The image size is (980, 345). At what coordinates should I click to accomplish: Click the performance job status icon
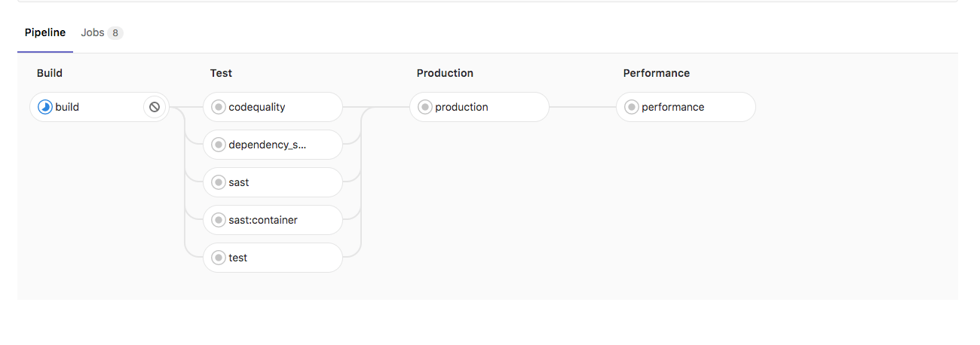coord(632,107)
